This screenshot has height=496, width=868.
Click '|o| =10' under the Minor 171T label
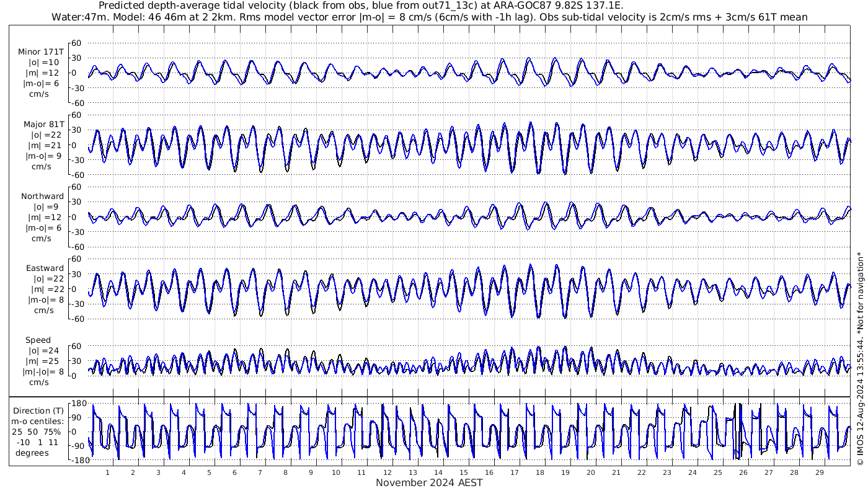(x=43, y=63)
